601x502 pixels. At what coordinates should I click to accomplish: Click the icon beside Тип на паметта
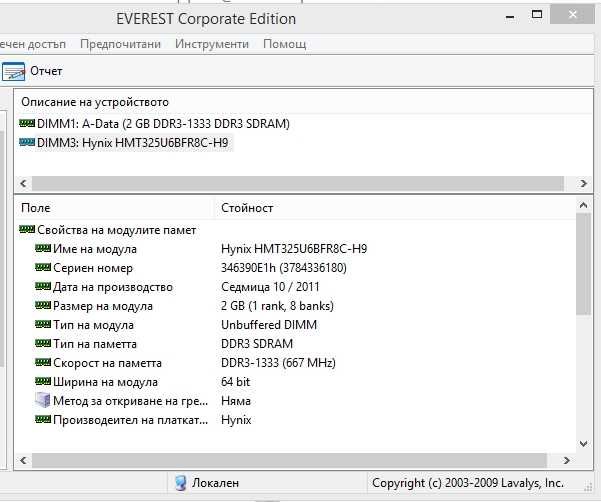(x=43, y=343)
